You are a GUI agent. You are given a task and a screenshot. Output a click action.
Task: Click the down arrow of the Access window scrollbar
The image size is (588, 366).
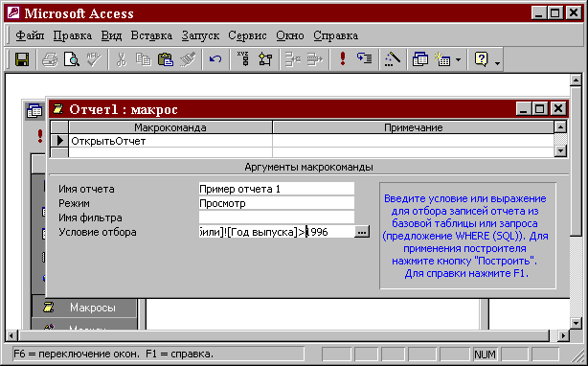tap(576, 323)
